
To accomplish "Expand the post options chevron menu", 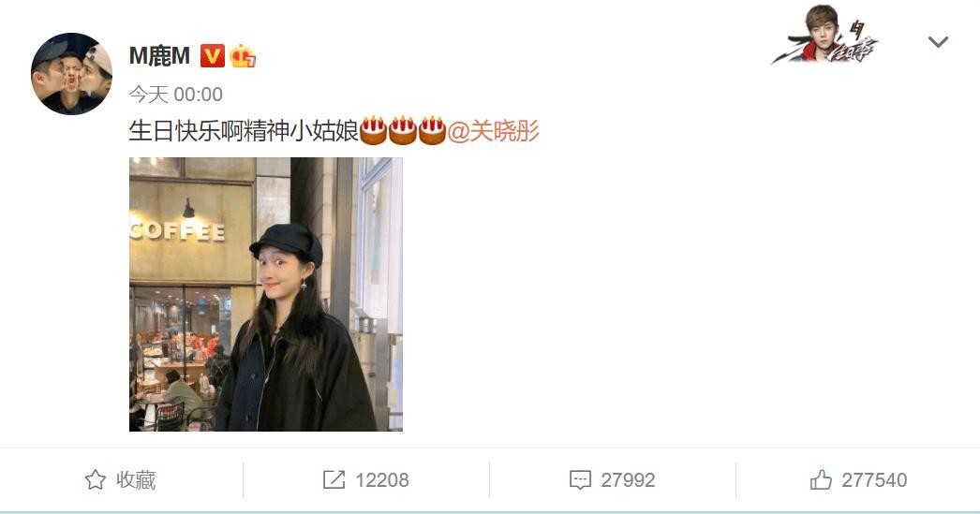I will 938,42.
